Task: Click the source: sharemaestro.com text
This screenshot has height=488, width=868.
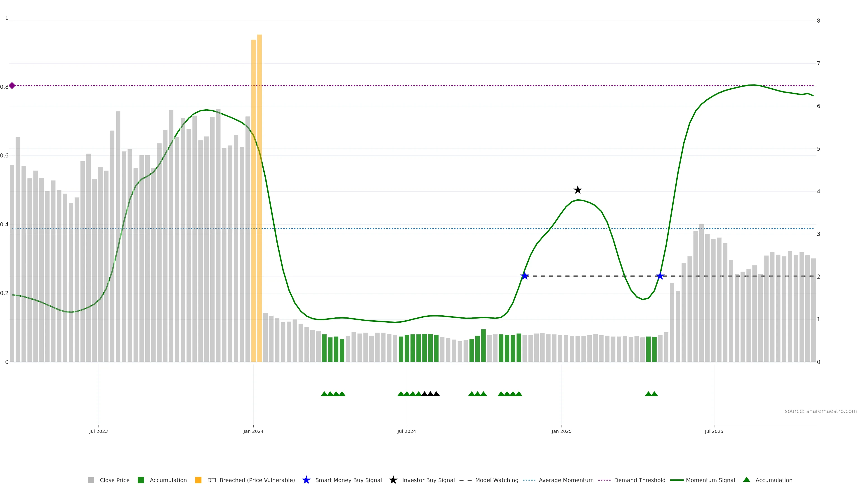Action: coord(821,411)
